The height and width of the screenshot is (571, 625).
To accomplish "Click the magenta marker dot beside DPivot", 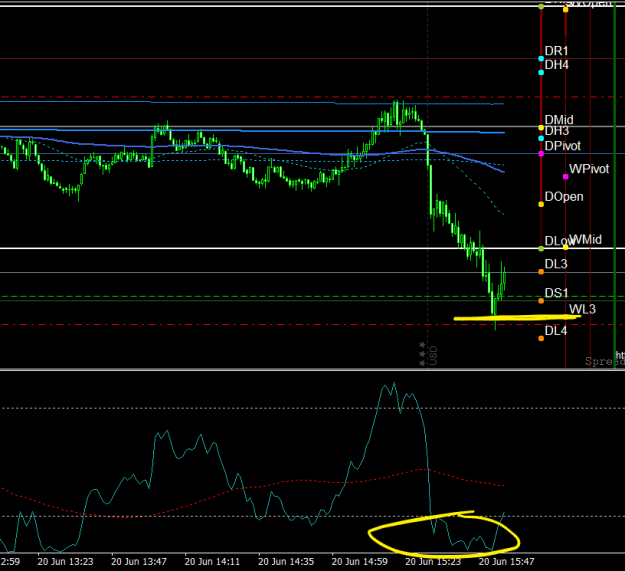I will click(x=541, y=154).
